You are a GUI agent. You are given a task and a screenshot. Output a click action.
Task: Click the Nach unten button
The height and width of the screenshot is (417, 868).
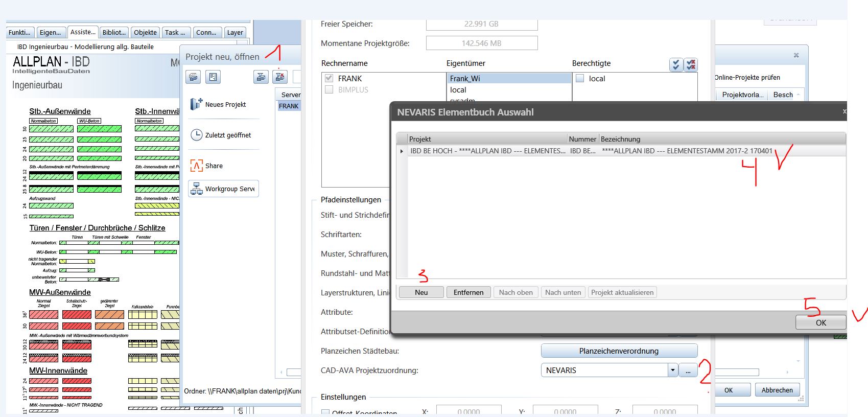pyautogui.click(x=563, y=292)
